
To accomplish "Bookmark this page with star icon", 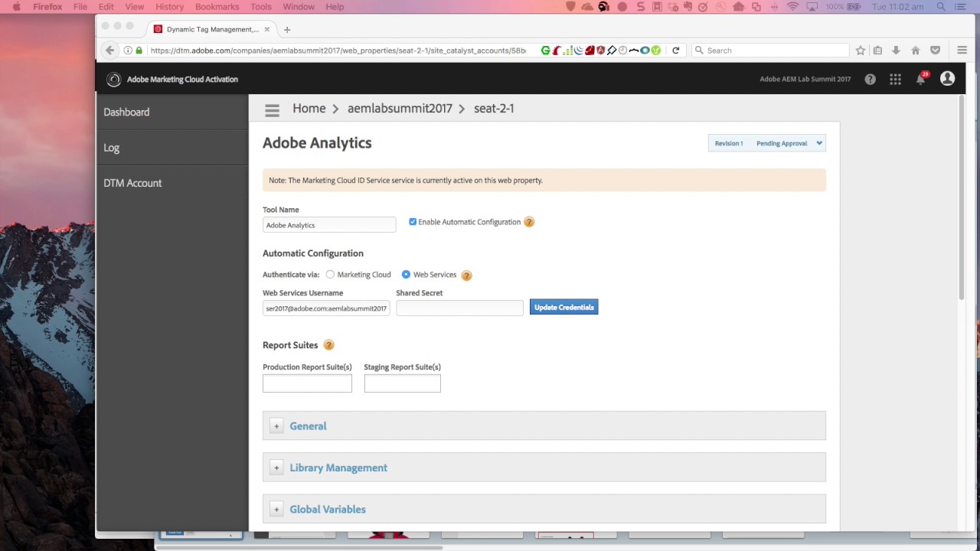I will (861, 51).
